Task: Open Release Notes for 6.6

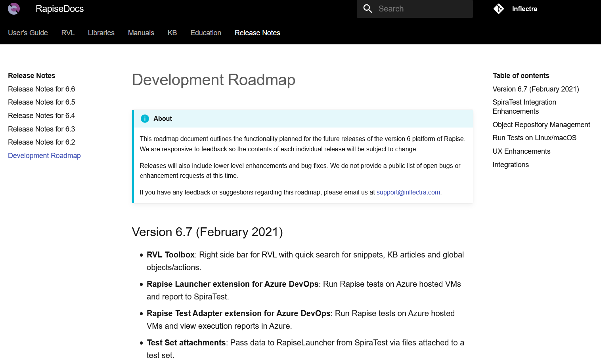Action: [x=41, y=89]
